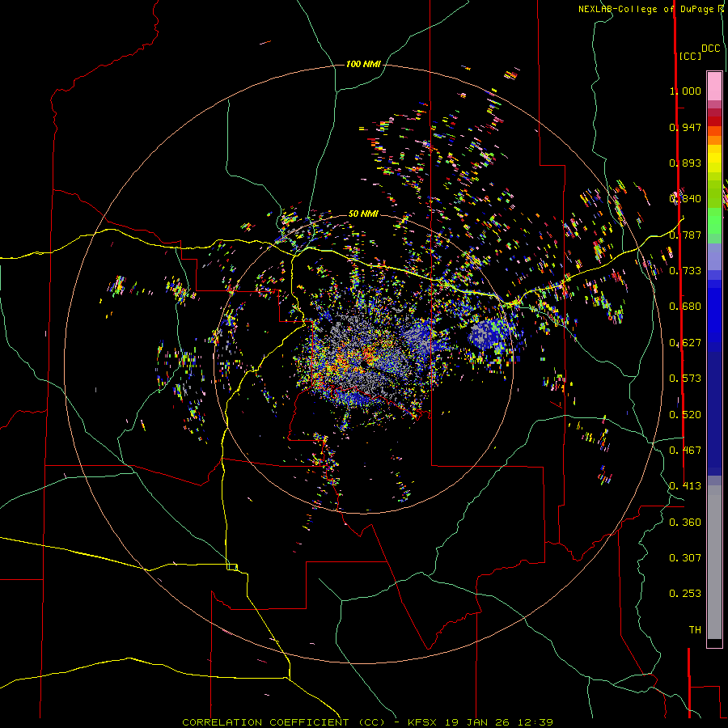The width and height of the screenshot is (728, 728).
Task: Pick the pink top segment of color bar
Action: [x=714, y=86]
